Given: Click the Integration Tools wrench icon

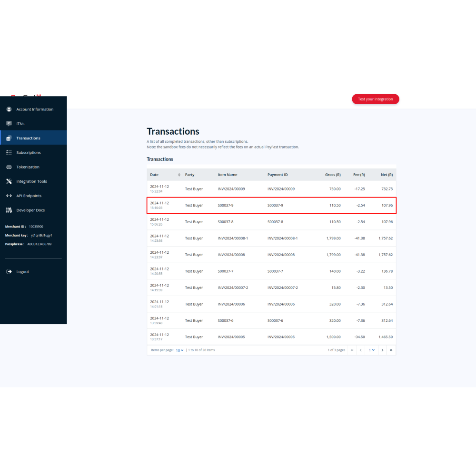Looking at the screenshot, I should (9, 181).
